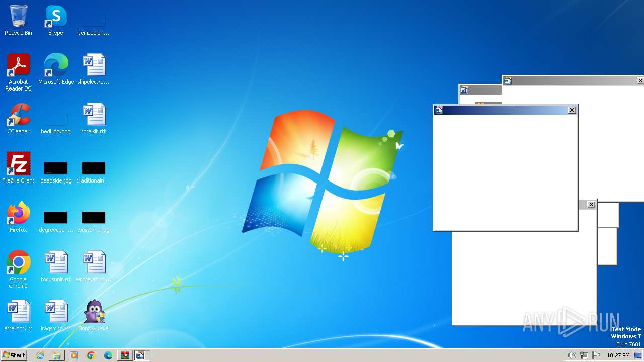Image resolution: width=644 pixels, height=362 pixels.
Task: Launch Microsoft Edge desktop shortcut
Action: point(56,69)
